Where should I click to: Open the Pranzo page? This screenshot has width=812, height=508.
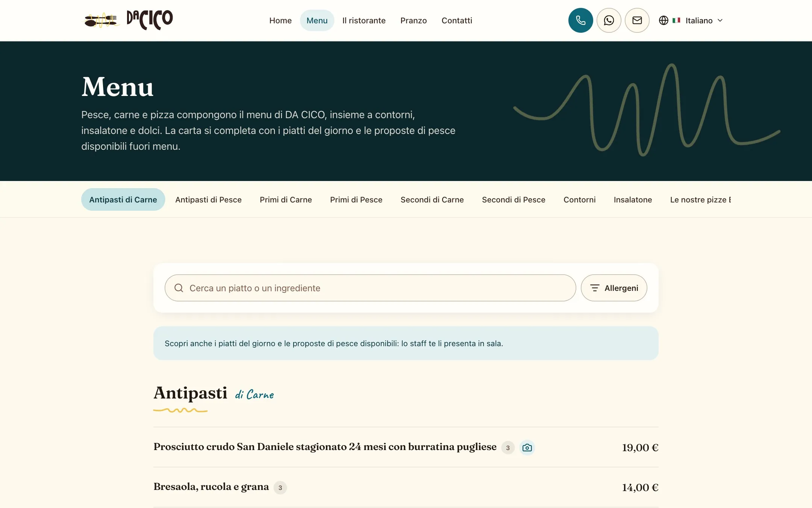(414, 20)
